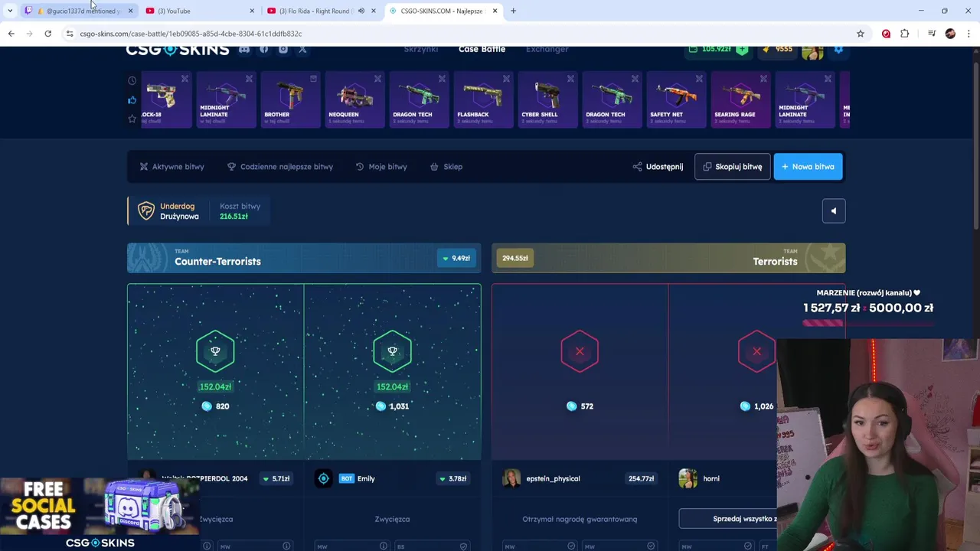Click the Udostępnij share button
This screenshot has width=980, height=551.
coord(658,167)
